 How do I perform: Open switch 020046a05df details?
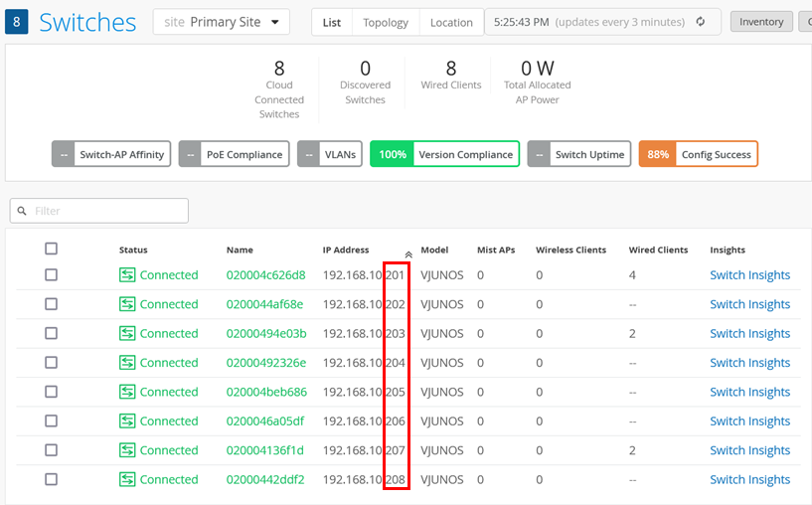click(x=265, y=421)
